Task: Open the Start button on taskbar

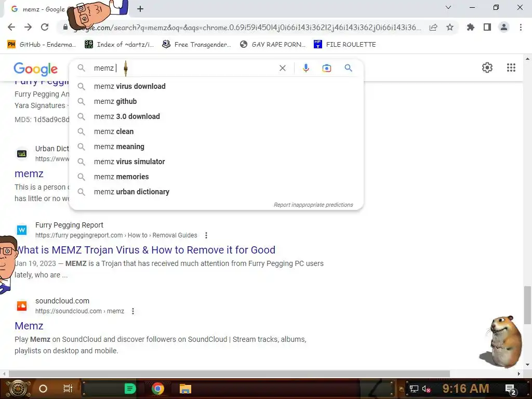Action: pos(18,389)
